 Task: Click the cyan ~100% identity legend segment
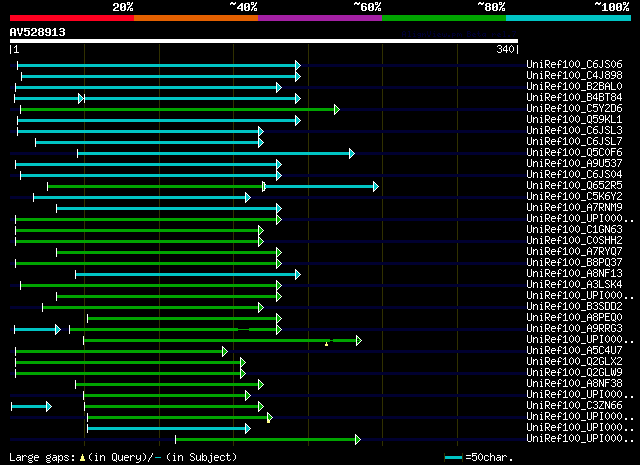coord(569,18)
